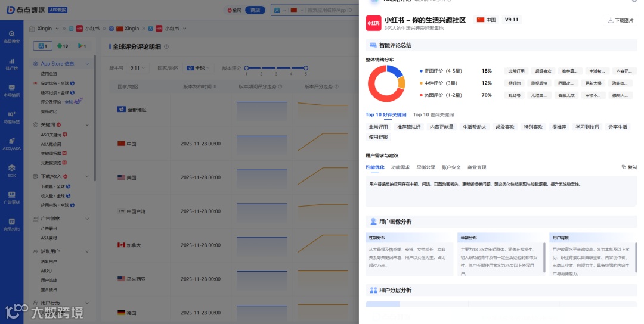Click the rating slider handle at star 1
The width and height of the screenshot is (644, 324).
click(x=246, y=68)
